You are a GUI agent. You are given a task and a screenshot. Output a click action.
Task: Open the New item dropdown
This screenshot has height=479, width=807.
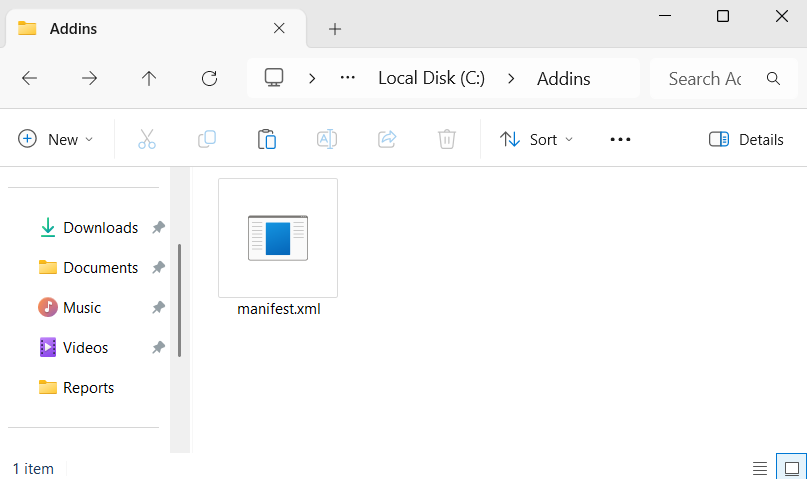click(x=56, y=139)
